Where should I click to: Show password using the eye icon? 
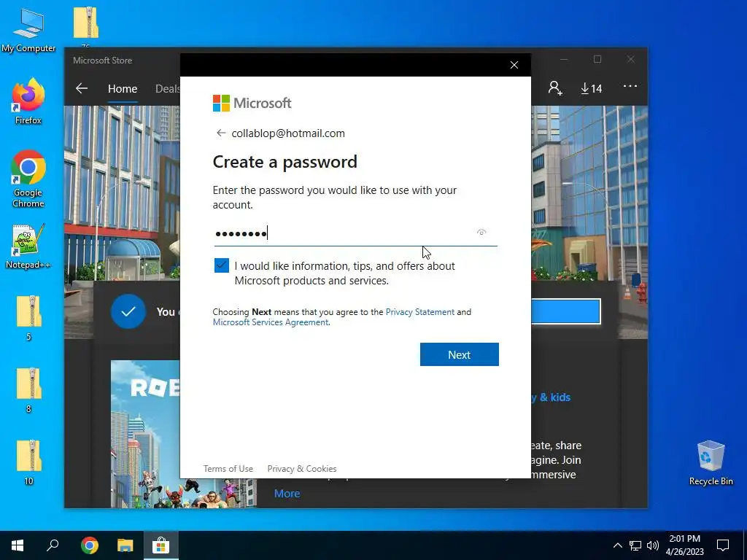click(x=481, y=233)
